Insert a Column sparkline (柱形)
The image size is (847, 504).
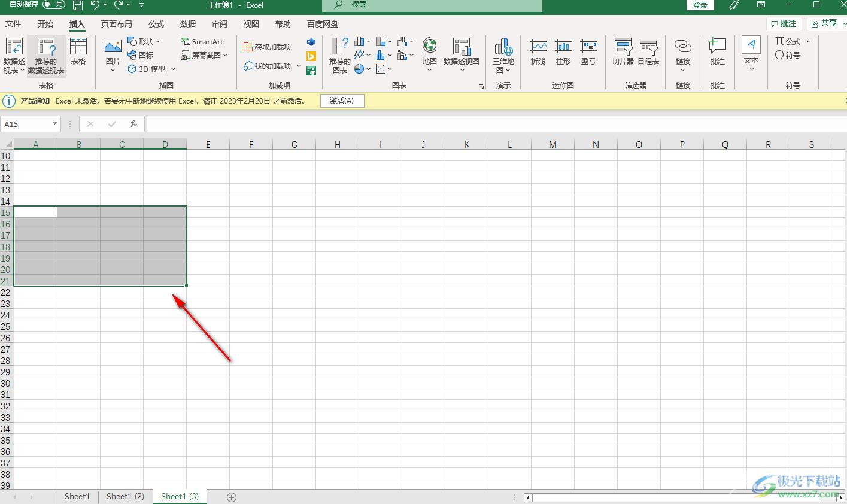tap(563, 52)
